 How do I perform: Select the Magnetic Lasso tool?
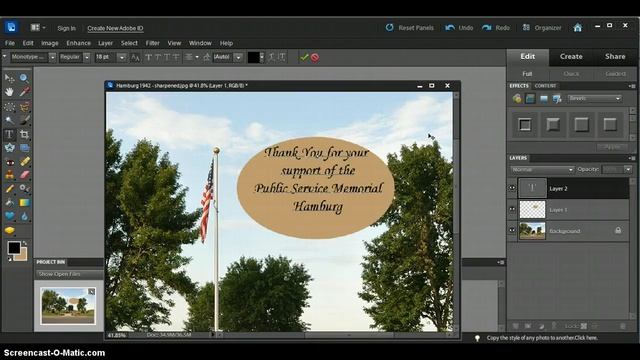click(x=24, y=107)
